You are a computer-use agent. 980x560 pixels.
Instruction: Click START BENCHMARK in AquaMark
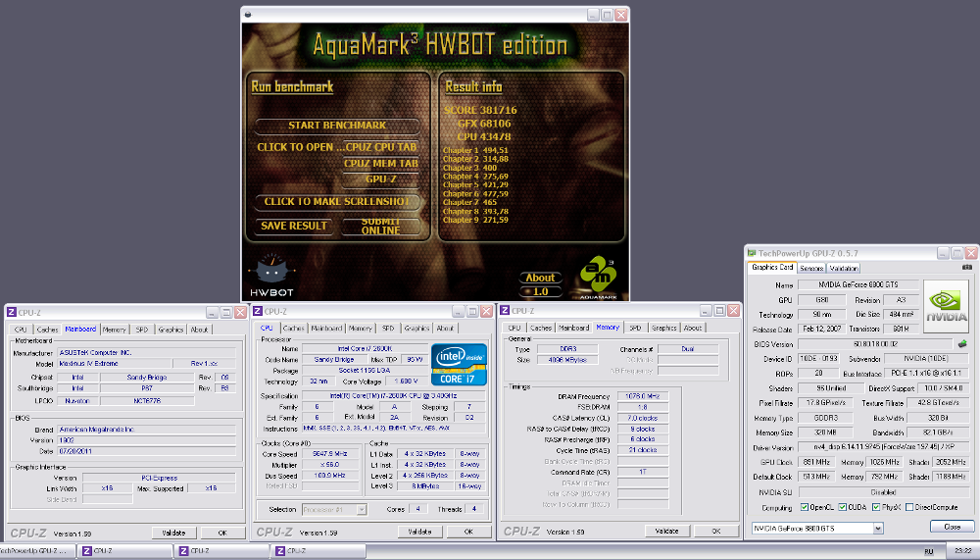click(337, 126)
